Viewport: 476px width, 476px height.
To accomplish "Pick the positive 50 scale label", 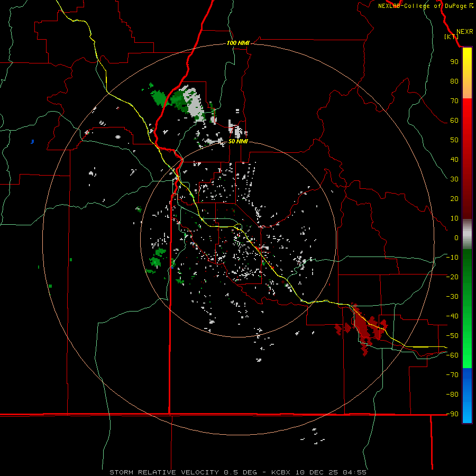I will (454, 140).
